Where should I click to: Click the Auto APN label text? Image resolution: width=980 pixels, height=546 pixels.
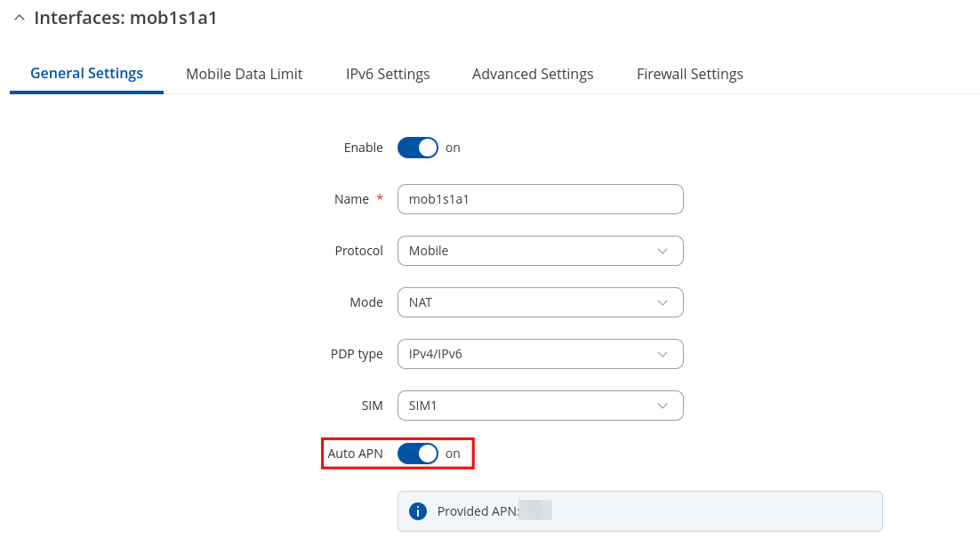tap(355, 454)
